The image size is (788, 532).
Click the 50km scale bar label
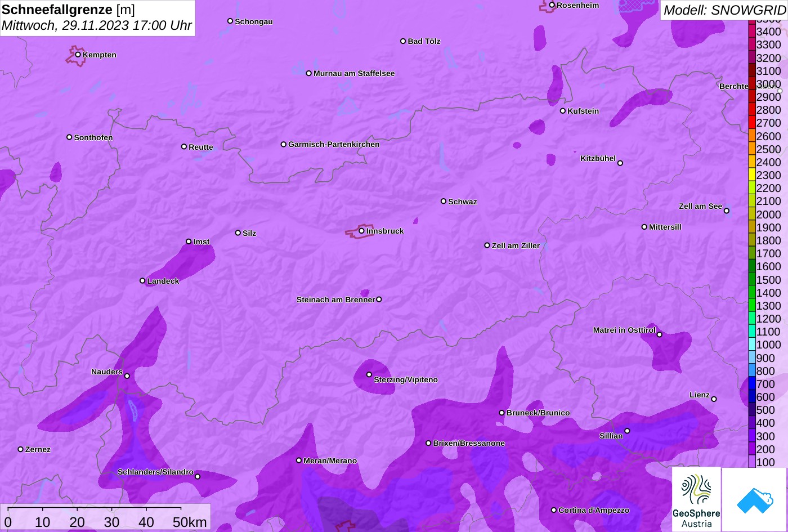[190, 522]
